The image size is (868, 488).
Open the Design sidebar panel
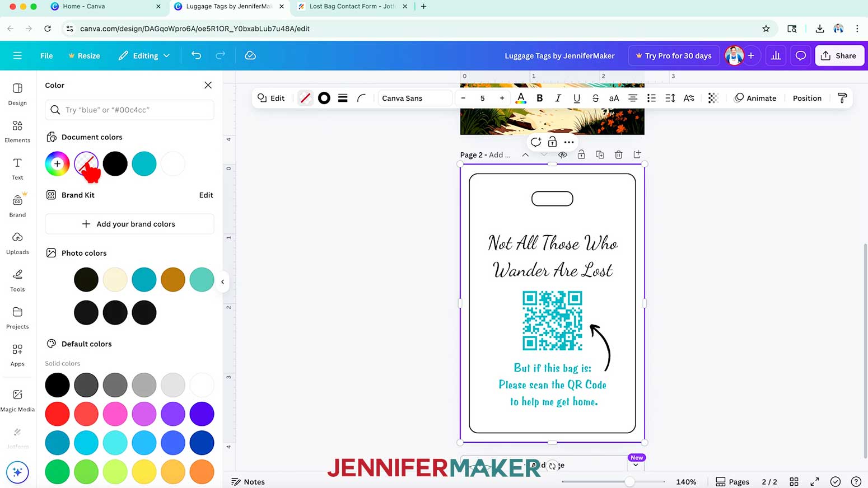[x=17, y=94]
